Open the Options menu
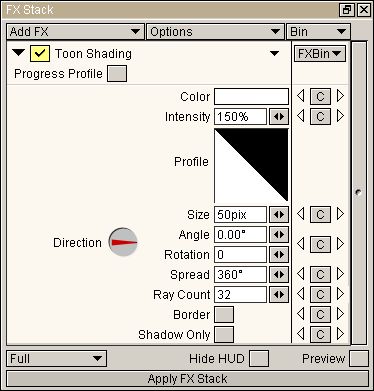Screen dimensions: 374x391 tap(215, 32)
